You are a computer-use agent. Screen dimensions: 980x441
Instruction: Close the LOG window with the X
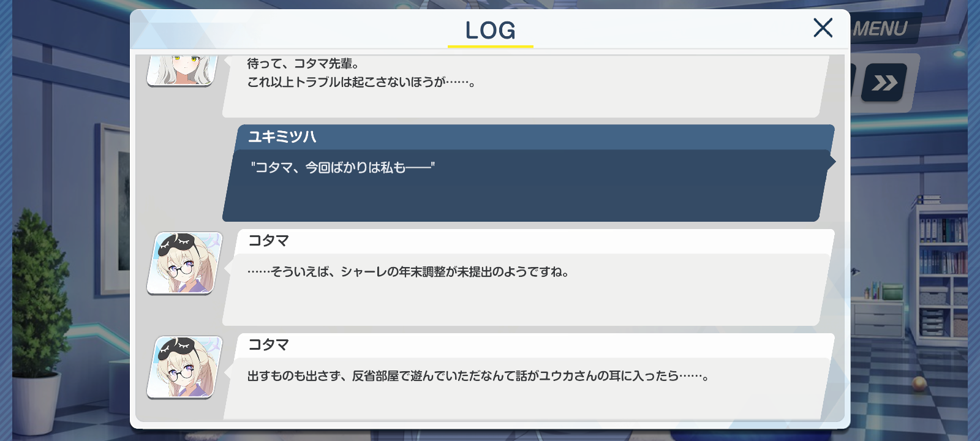[823, 28]
